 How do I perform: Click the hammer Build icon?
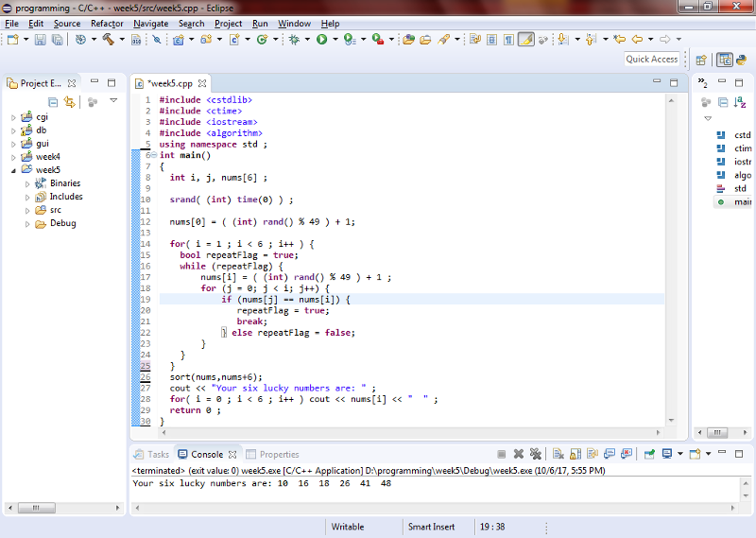click(x=108, y=40)
